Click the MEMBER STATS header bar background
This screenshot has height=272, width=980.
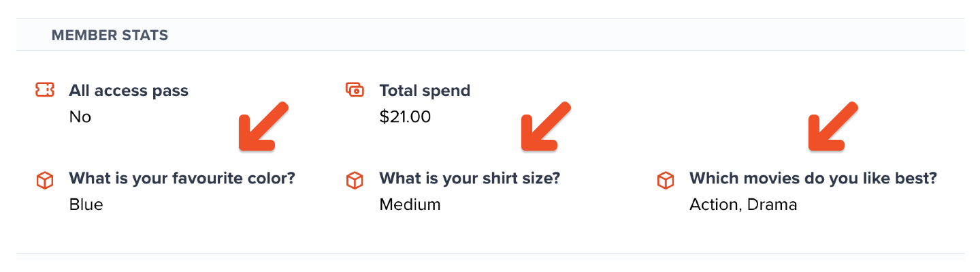pos(490,35)
